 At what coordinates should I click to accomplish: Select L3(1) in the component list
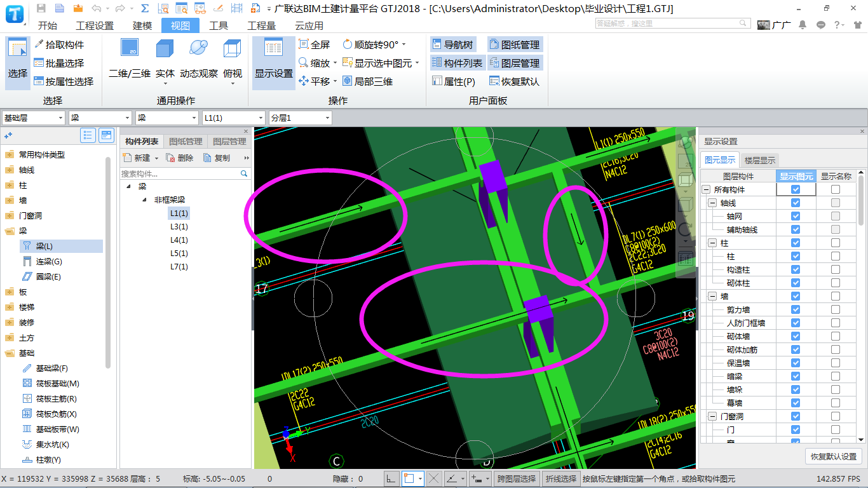pyautogui.click(x=179, y=226)
